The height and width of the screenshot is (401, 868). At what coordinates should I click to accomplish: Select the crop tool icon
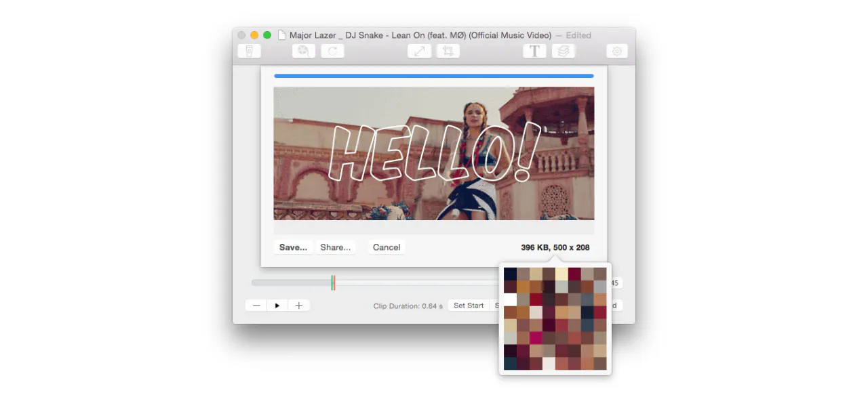(448, 51)
